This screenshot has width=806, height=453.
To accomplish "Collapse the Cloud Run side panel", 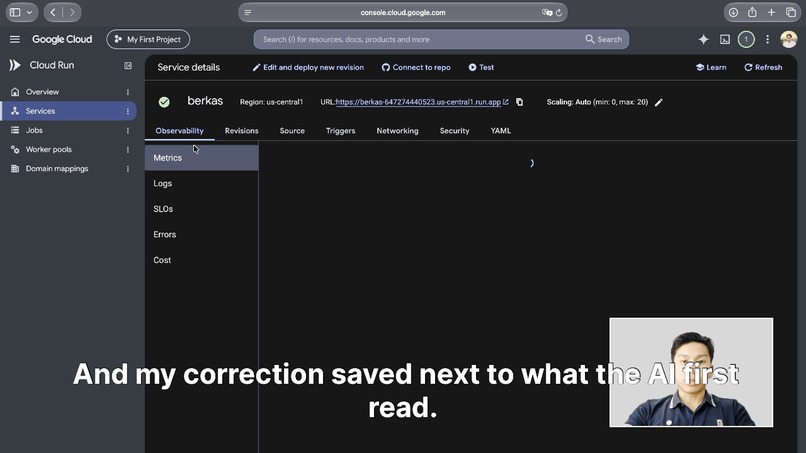I will pyautogui.click(x=128, y=65).
